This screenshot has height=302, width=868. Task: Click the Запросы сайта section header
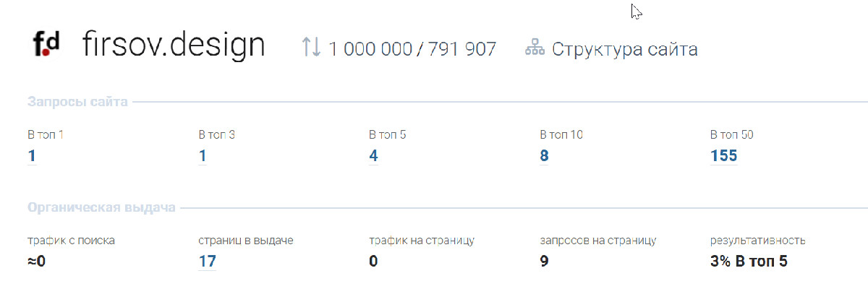coord(77,102)
